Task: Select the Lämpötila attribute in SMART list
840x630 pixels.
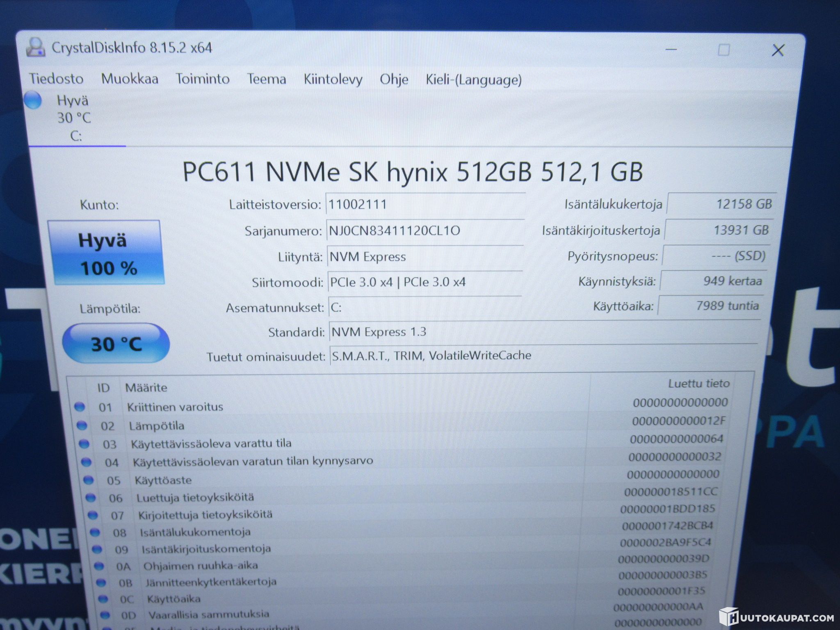Action: click(157, 426)
